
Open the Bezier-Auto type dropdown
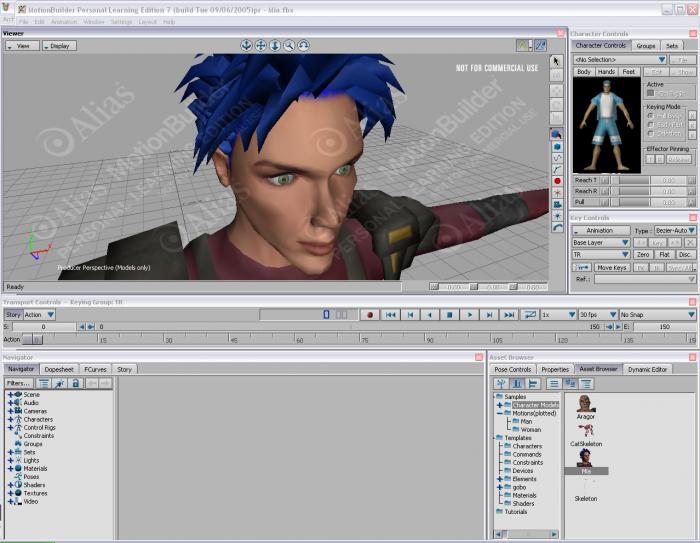pyautogui.click(x=675, y=230)
